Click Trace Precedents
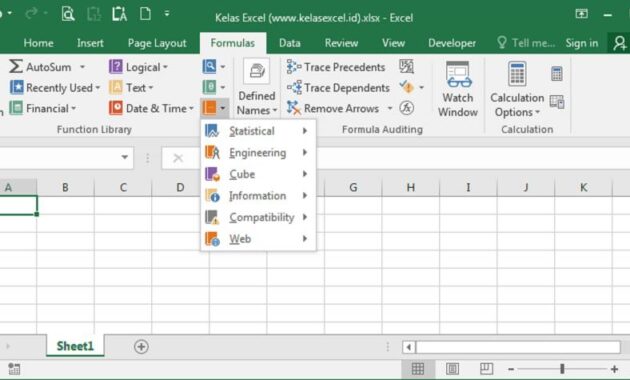This screenshot has width=630, height=380. tap(336, 67)
